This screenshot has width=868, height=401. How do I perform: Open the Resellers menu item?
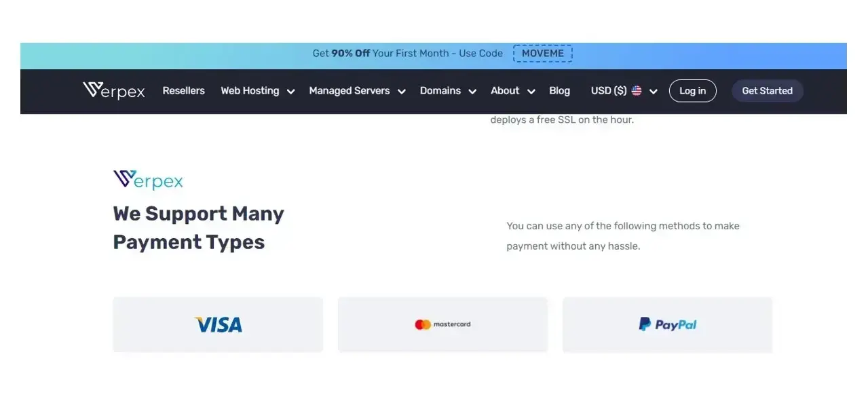(x=183, y=90)
